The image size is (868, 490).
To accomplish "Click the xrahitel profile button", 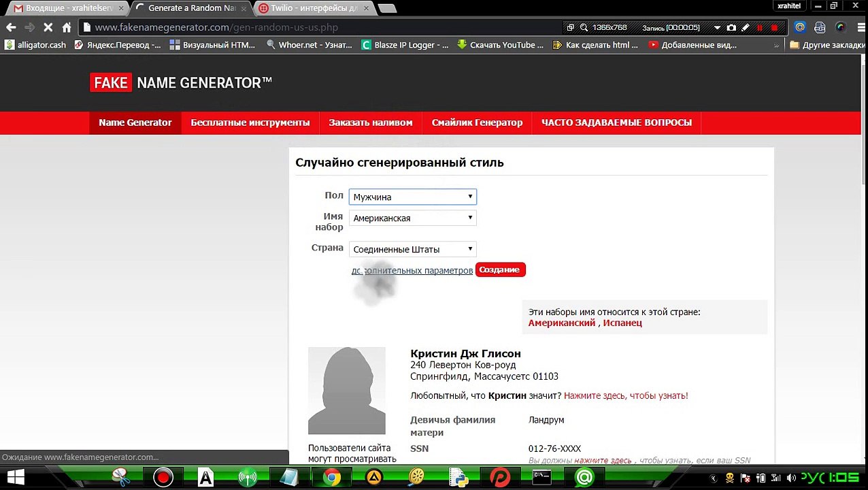I will point(789,6).
